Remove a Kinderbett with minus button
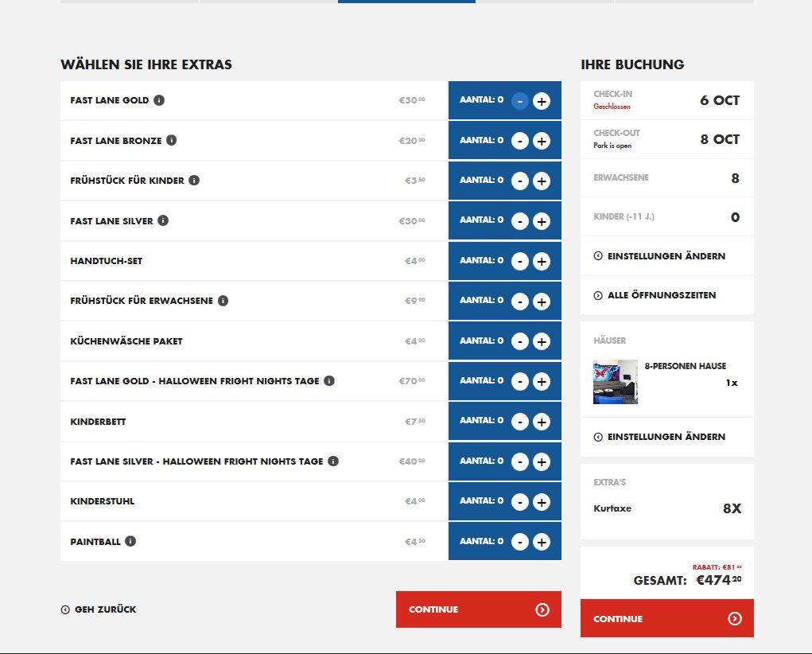Screen dimensions: 812x654 pos(520,422)
